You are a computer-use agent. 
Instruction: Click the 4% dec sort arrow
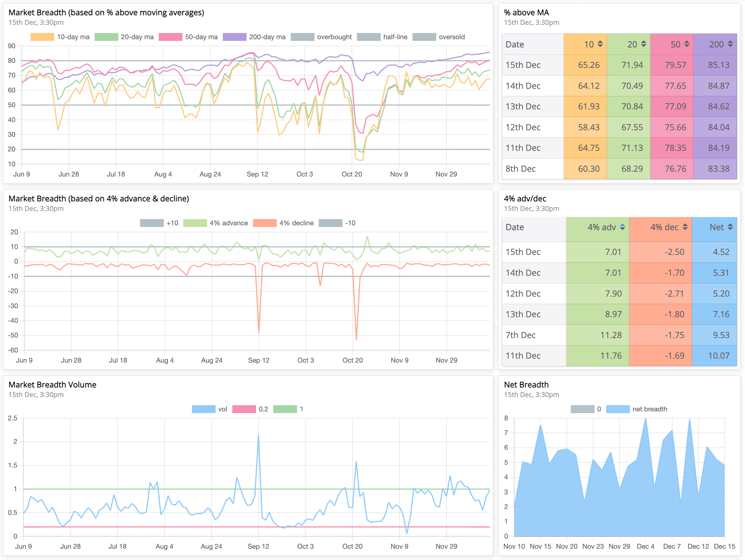[x=685, y=227]
